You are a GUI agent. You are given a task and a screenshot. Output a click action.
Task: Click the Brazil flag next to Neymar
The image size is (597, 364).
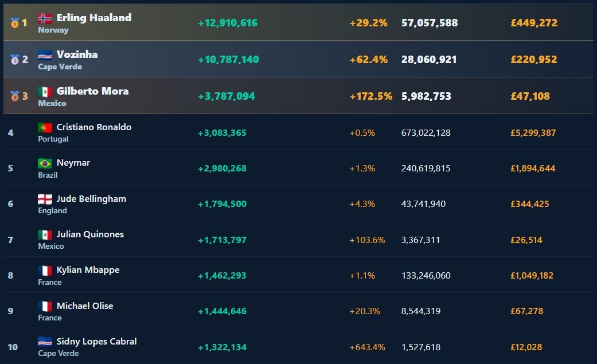[45, 163]
